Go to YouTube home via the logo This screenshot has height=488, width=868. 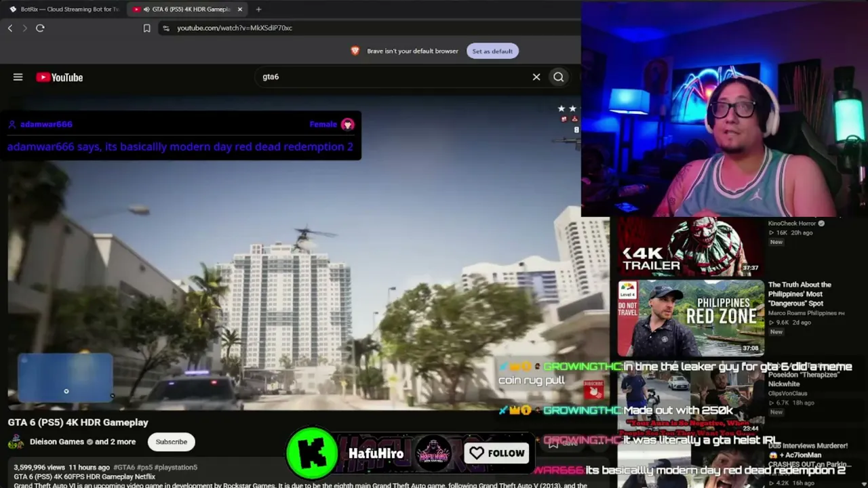click(60, 77)
